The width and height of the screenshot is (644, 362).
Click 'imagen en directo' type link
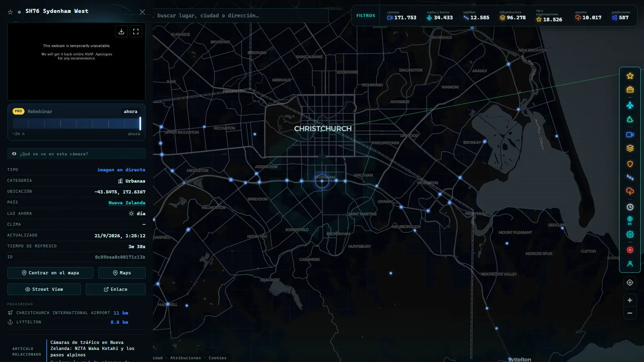click(121, 170)
